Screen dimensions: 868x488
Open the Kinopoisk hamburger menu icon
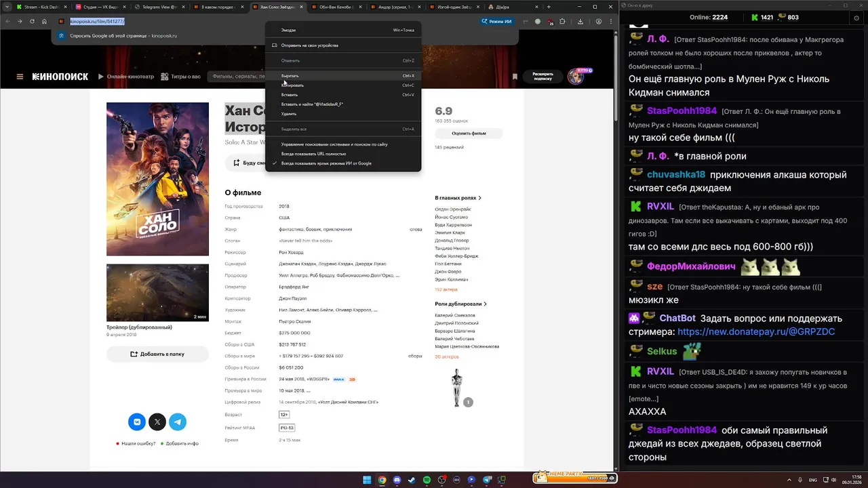click(x=20, y=77)
